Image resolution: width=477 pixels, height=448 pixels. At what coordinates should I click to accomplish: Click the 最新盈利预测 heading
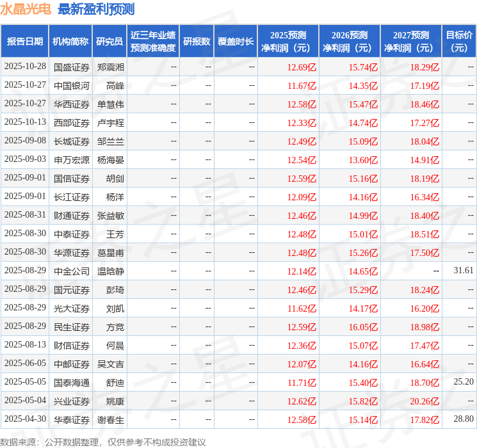click(96, 9)
